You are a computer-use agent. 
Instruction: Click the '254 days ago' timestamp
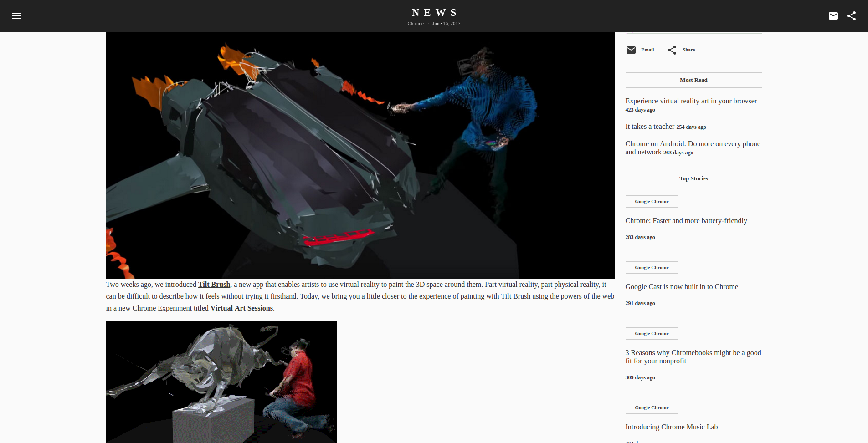click(x=691, y=127)
